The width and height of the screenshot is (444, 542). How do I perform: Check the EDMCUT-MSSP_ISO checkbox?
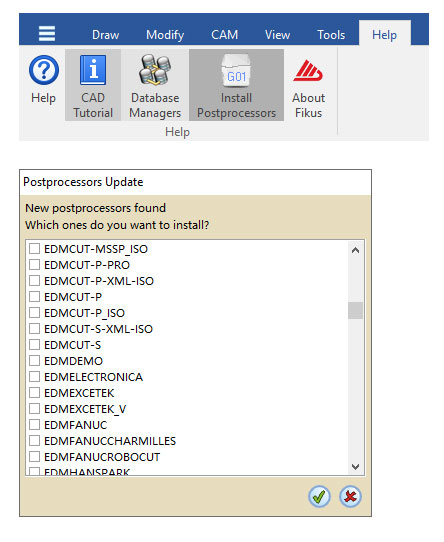34,249
